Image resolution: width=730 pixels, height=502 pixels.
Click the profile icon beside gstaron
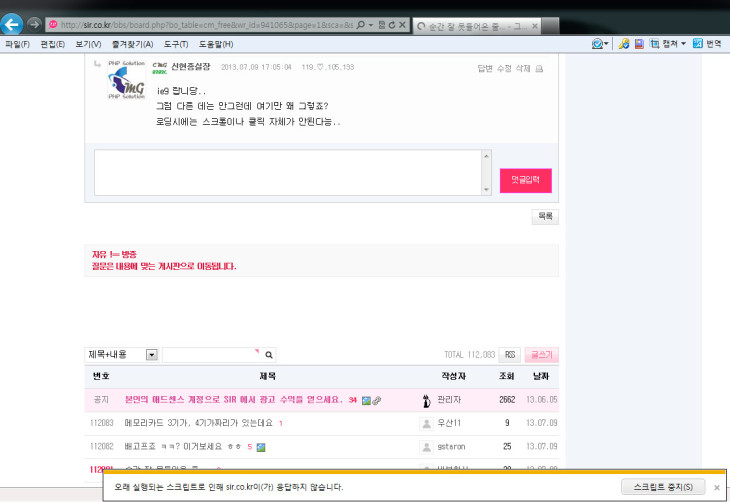tap(426, 447)
